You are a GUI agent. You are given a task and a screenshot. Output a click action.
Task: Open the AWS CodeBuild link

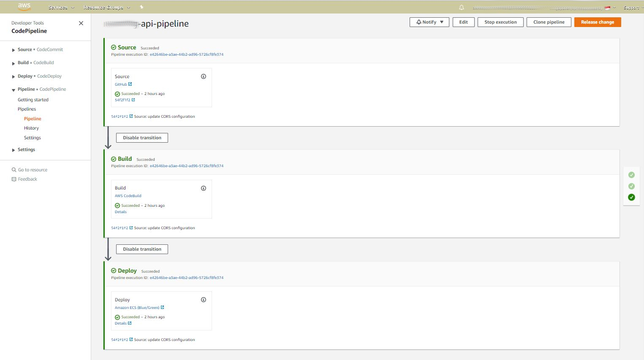[128, 196]
